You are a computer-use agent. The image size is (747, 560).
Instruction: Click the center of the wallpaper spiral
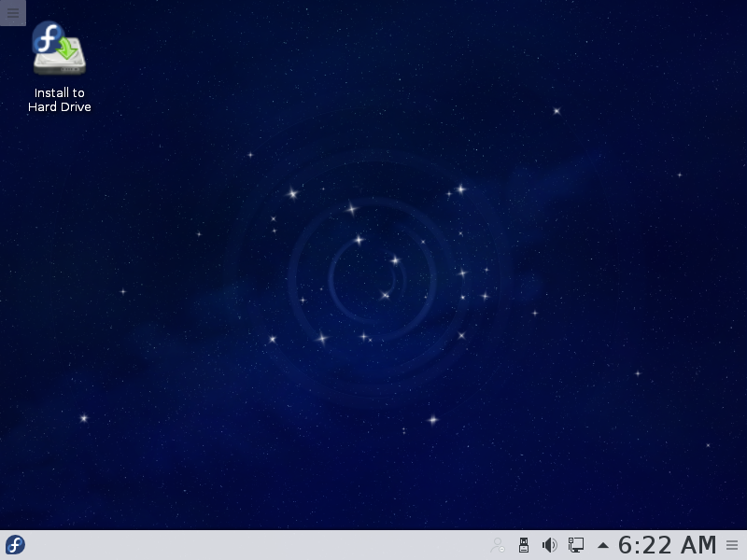coord(373,271)
